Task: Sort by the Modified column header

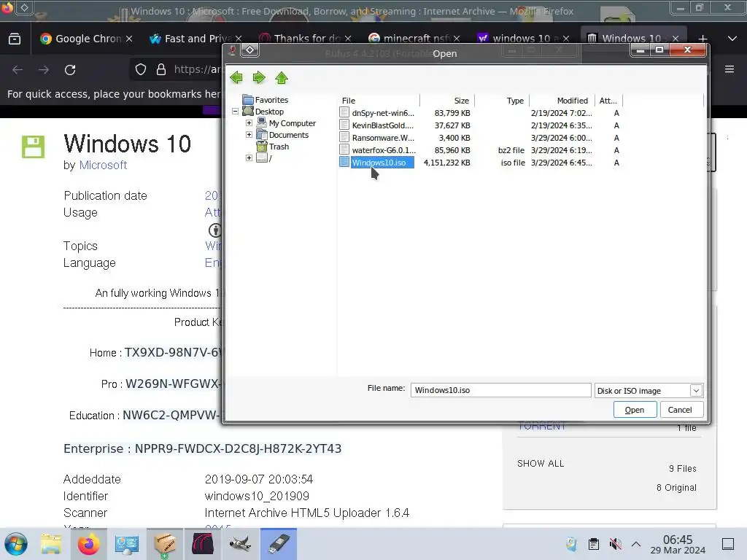Action: [x=562, y=101]
